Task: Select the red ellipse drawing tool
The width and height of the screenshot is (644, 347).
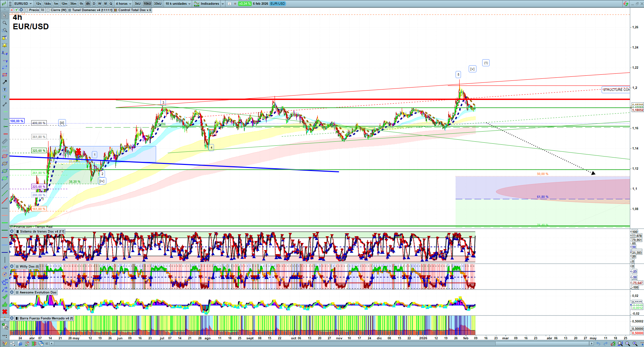Action: [x=5, y=156]
